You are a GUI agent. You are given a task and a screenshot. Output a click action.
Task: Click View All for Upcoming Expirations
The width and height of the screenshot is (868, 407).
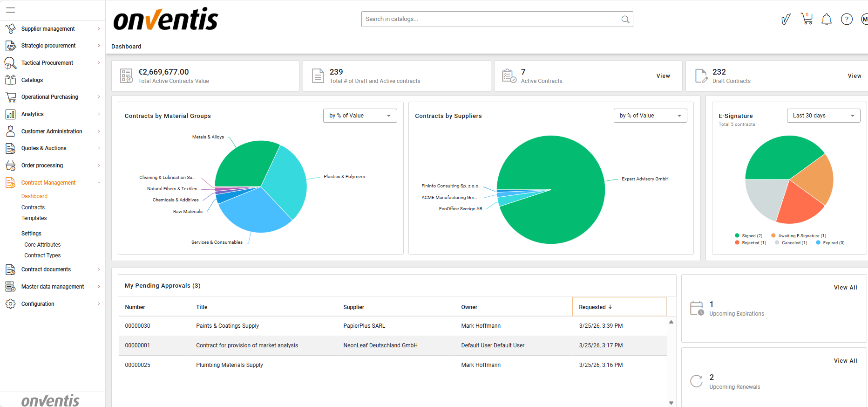pos(845,288)
